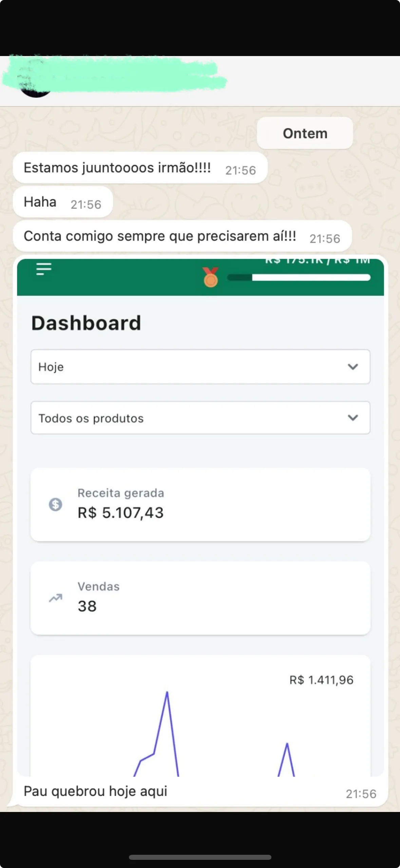
Task: Click the tallest peak of the chart line
Action: (x=167, y=693)
